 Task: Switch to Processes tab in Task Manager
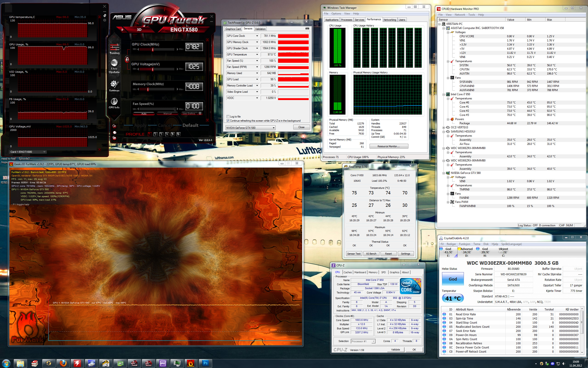click(346, 20)
